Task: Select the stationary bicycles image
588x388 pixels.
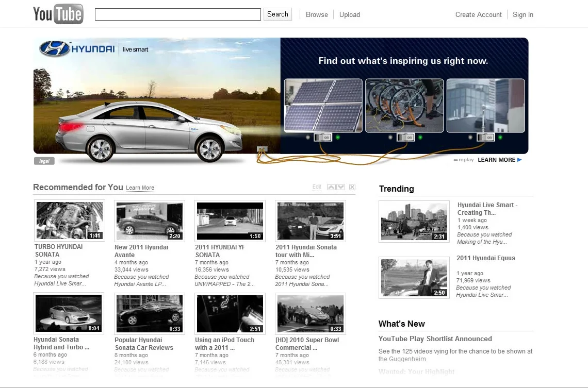Action: 404,106
